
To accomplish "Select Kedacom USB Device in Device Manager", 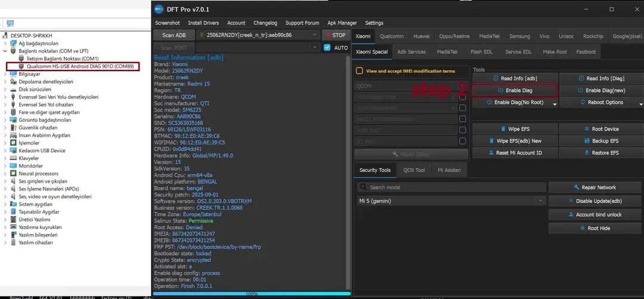I will click(42, 150).
